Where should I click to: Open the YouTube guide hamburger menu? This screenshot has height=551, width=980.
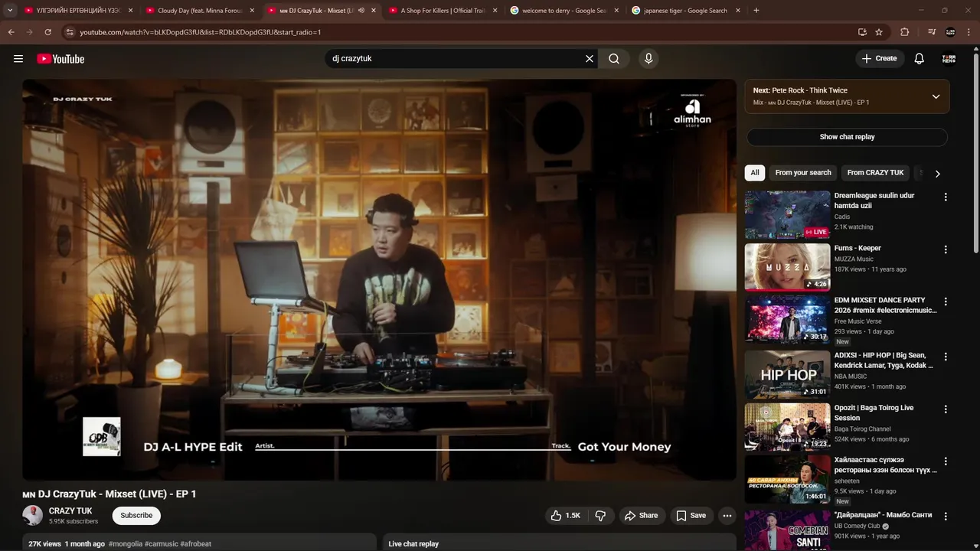point(18,59)
